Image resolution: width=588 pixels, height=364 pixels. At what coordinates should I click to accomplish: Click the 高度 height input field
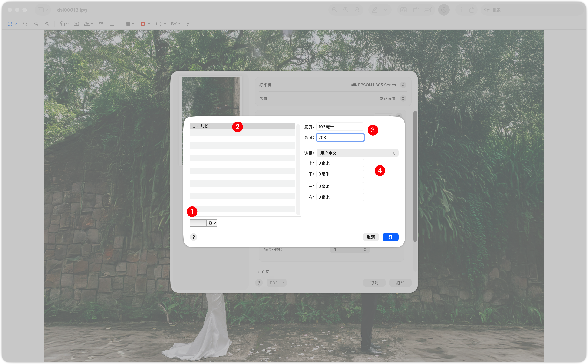[x=340, y=137]
